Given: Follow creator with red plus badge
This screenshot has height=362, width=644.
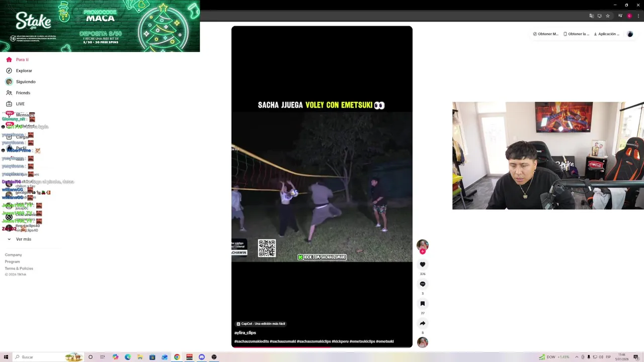Looking at the screenshot, I should pyautogui.click(x=423, y=251).
